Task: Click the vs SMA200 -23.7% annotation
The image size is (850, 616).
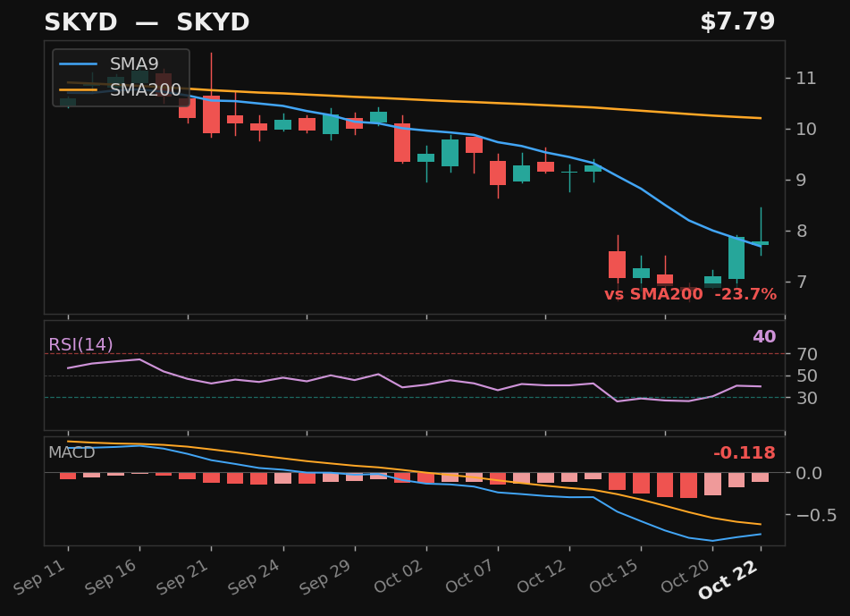Action: (691, 294)
